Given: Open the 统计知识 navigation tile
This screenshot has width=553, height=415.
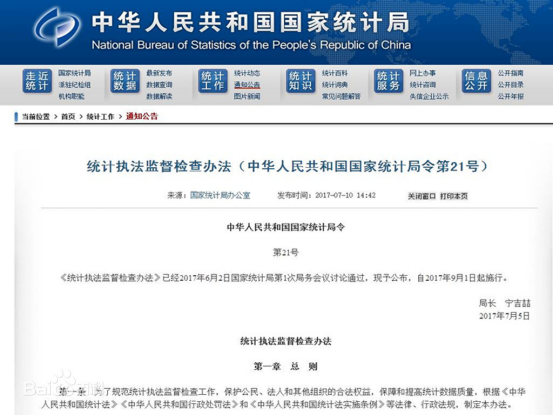Looking at the screenshot, I should click(x=300, y=81).
